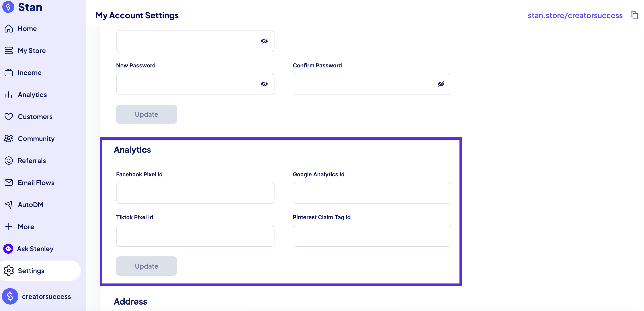Open Ask Stanley robot icon
Viewport: 644px width, 311px height.
[x=8, y=249]
